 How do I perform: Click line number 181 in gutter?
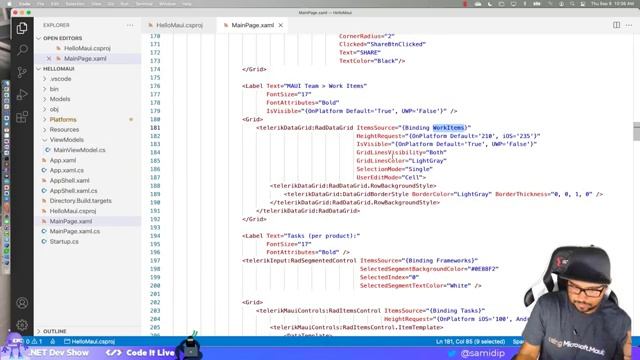point(155,128)
